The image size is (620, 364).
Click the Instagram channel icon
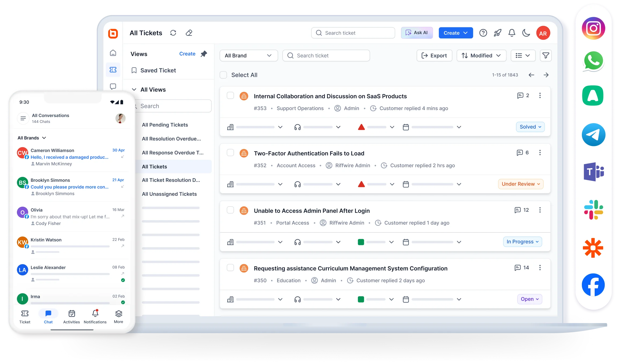point(593,28)
